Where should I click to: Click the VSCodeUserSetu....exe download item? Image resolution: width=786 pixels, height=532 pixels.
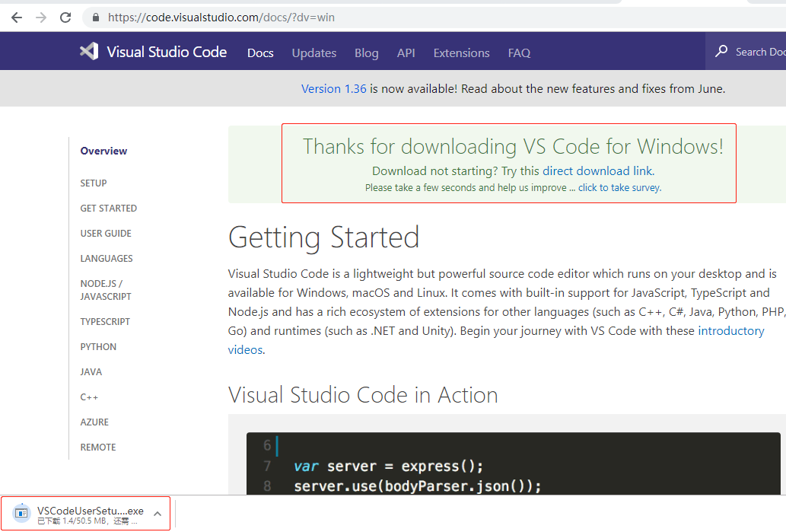(x=86, y=513)
